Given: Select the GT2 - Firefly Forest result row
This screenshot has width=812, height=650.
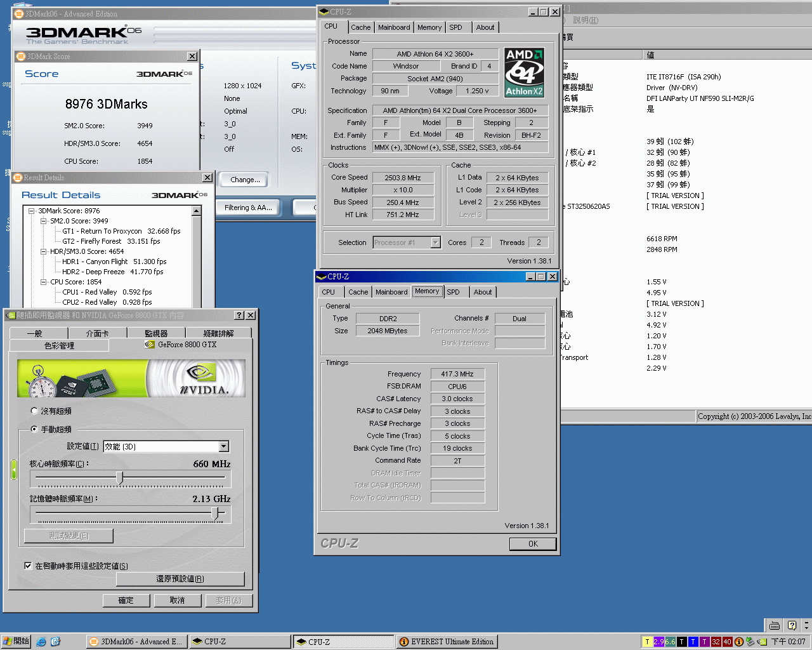Looking at the screenshot, I should [111, 241].
